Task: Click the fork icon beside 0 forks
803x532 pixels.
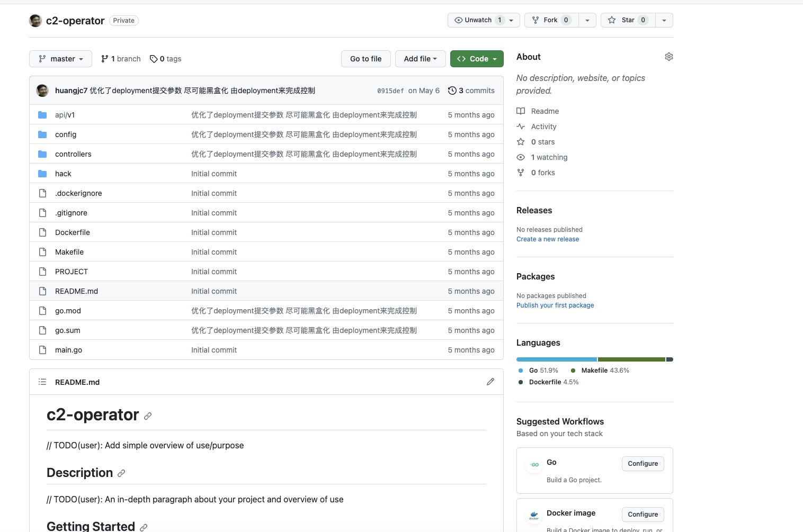Action: pyautogui.click(x=521, y=173)
